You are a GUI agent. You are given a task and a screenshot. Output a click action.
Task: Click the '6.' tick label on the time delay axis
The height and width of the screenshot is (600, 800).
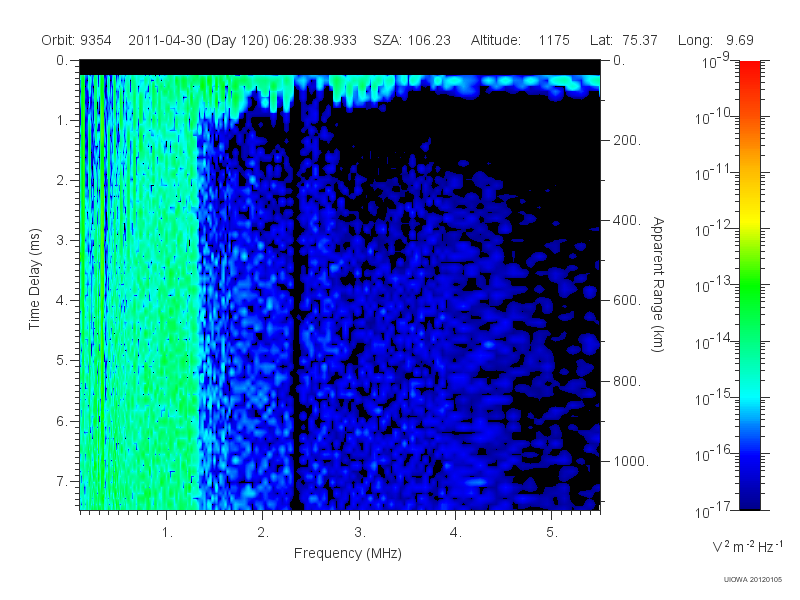pos(62,421)
